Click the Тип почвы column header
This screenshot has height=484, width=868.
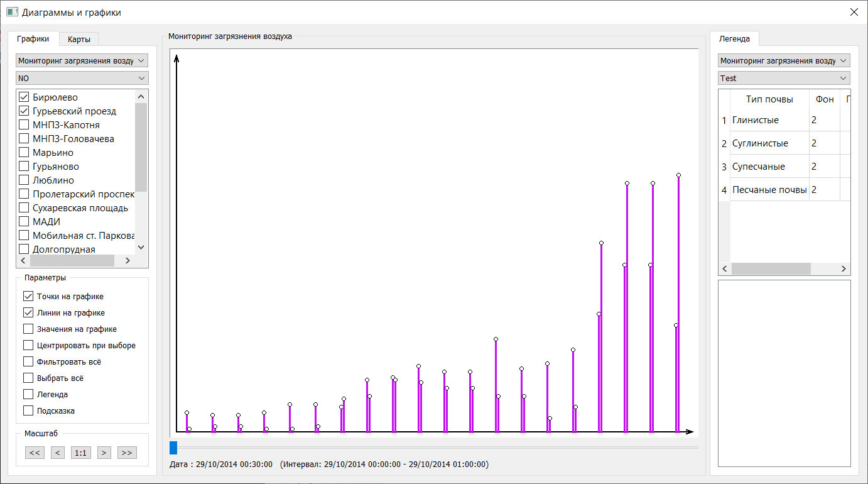[x=769, y=99]
